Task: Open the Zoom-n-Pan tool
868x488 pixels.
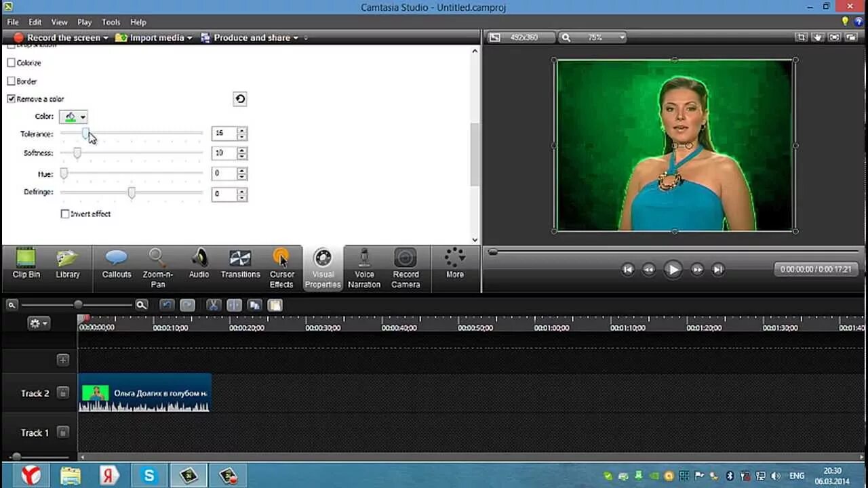Action: pyautogui.click(x=158, y=268)
